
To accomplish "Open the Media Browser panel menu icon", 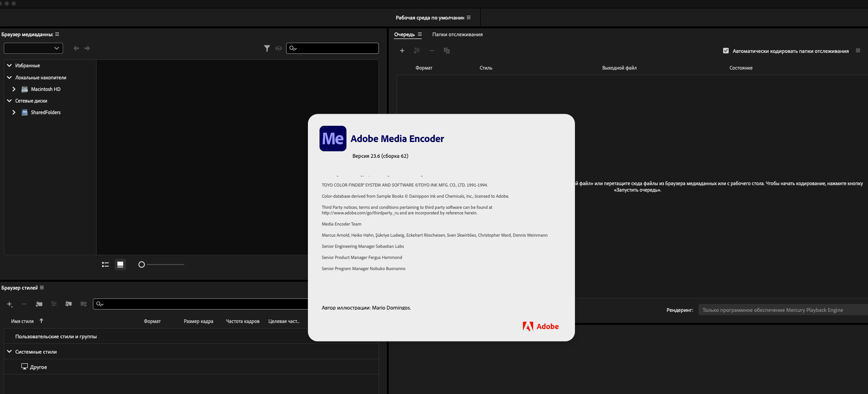I will [57, 34].
